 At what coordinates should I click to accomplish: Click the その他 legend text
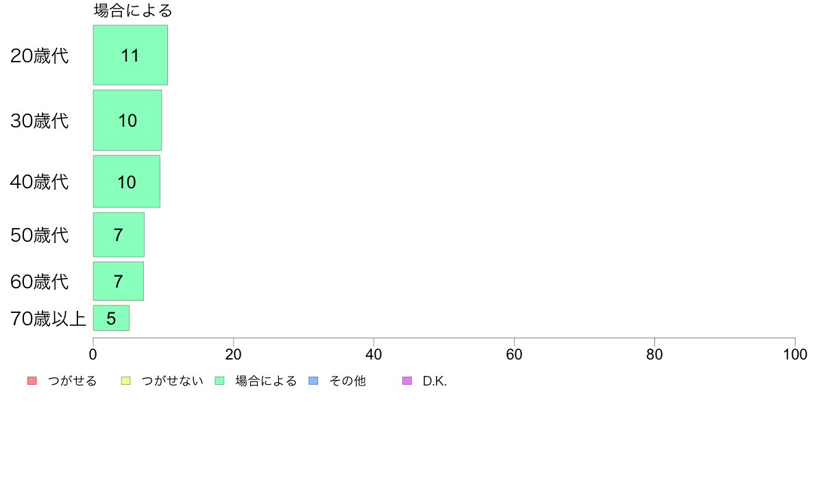[x=347, y=381]
